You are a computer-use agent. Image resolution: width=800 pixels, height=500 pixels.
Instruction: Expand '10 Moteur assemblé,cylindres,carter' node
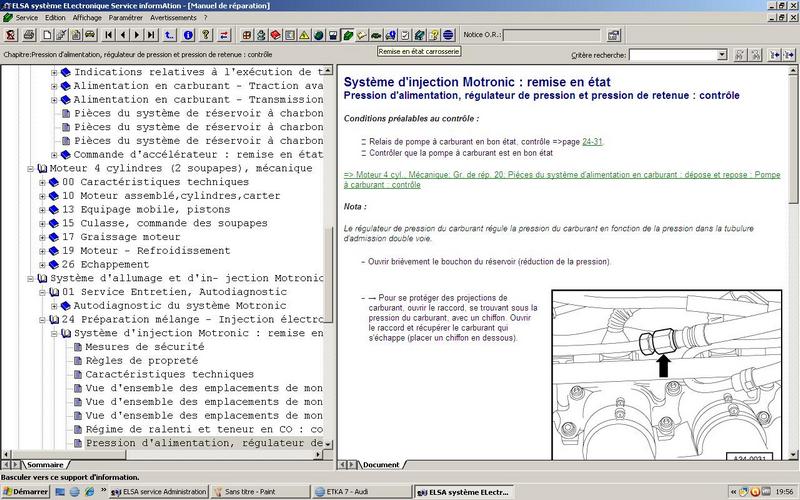(x=42, y=196)
